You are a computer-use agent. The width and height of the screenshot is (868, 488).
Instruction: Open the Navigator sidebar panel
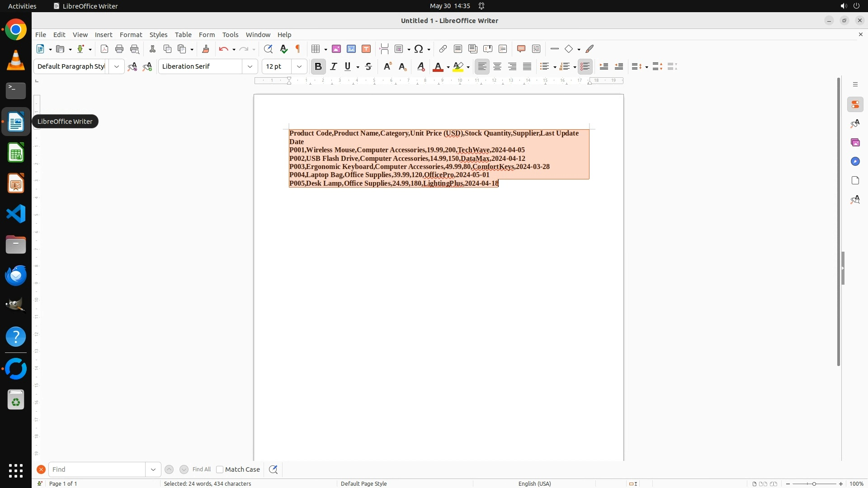855,161
